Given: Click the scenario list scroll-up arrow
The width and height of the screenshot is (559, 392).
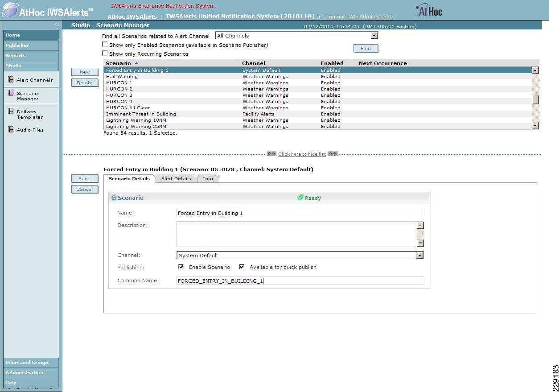Looking at the screenshot, I should tap(535, 70).
